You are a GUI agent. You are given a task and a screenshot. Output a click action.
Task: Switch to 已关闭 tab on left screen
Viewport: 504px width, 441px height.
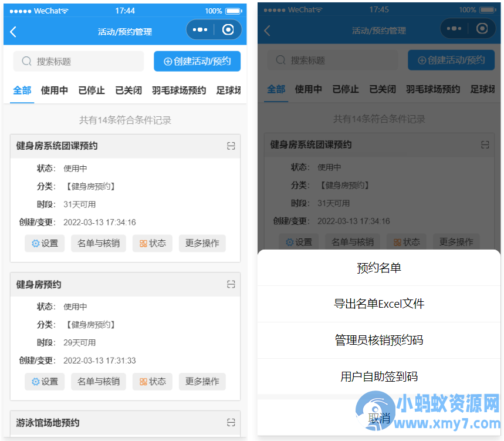tap(128, 90)
